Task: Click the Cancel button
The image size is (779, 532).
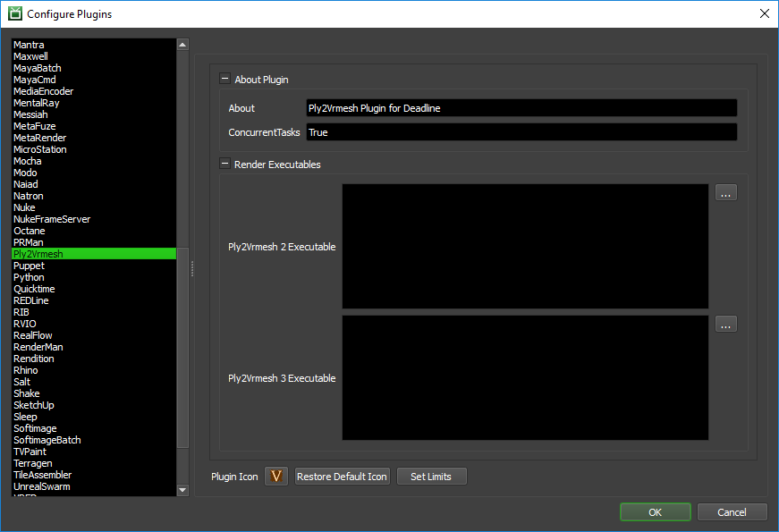Action: pyautogui.click(x=732, y=512)
